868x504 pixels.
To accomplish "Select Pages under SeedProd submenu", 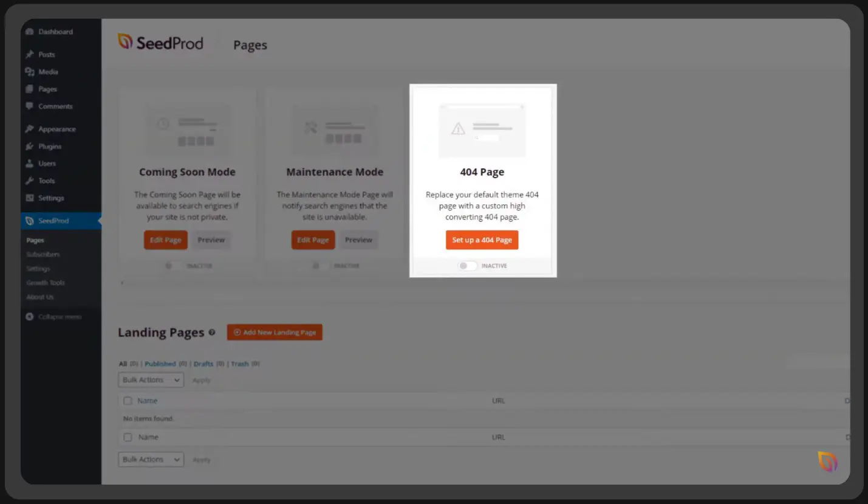I will [35, 240].
